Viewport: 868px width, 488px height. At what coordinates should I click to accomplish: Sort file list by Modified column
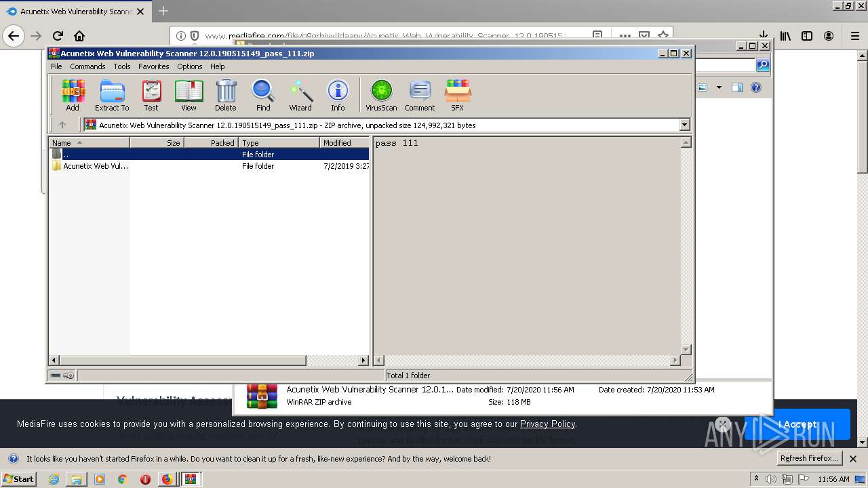344,142
